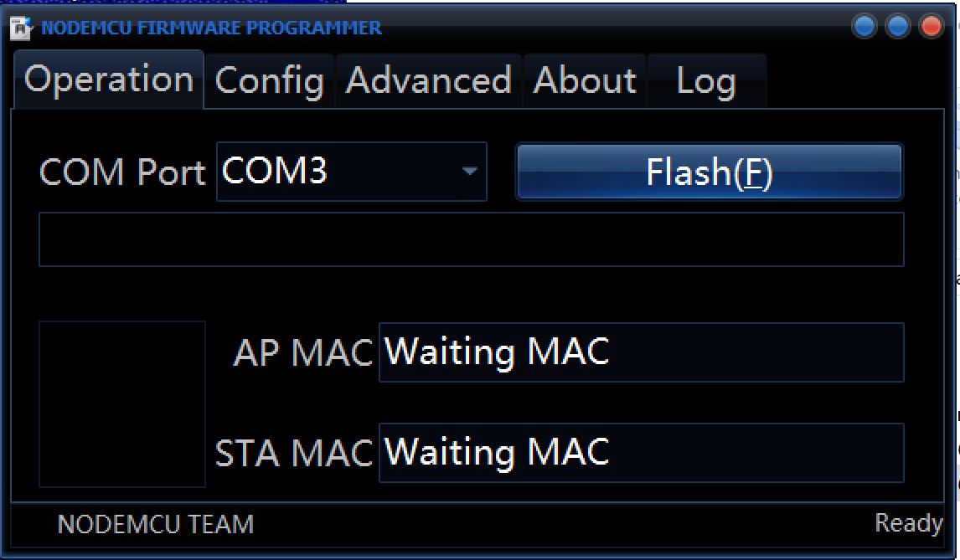This screenshot has width=960, height=560.
Task: Click the empty QR code image box
Action: (122, 404)
